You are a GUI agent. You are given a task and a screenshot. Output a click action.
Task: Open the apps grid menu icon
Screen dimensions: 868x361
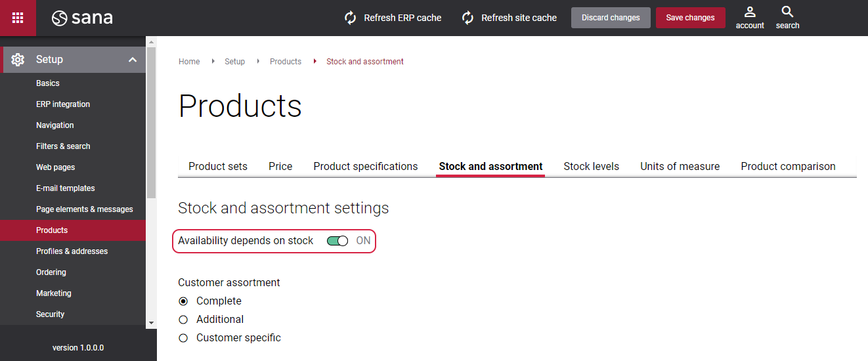click(x=18, y=18)
